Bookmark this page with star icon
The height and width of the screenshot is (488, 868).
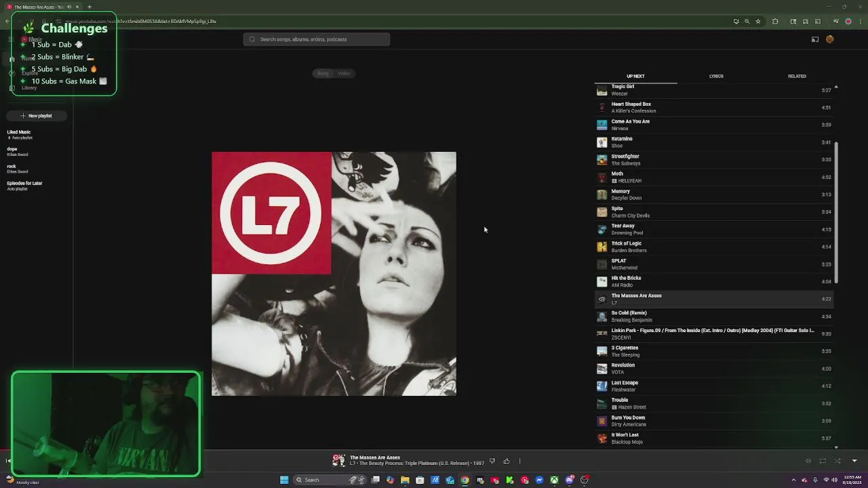pyautogui.click(x=758, y=21)
